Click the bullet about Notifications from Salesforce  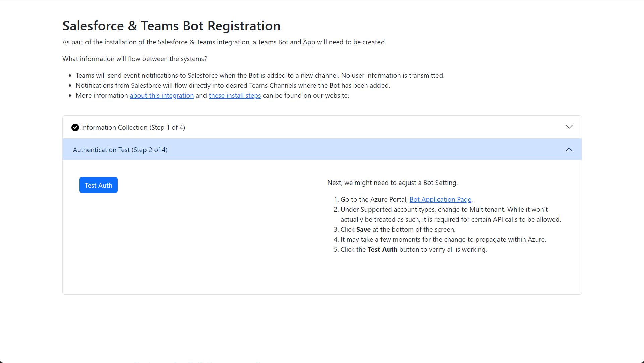click(x=233, y=85)
